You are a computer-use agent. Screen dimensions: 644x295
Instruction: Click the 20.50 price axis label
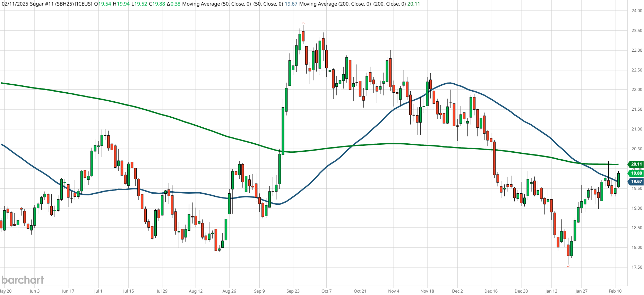tap(637, 149)
